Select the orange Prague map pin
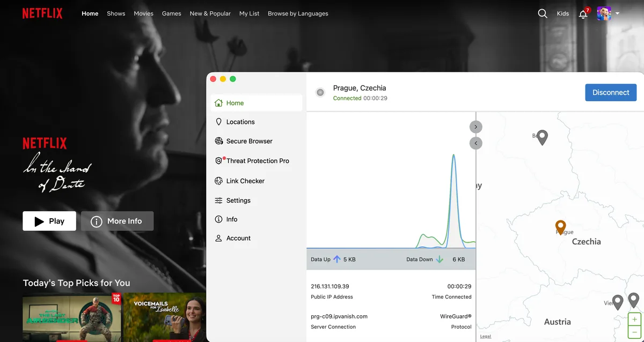644x342 pixels. [x=561, y=227]
